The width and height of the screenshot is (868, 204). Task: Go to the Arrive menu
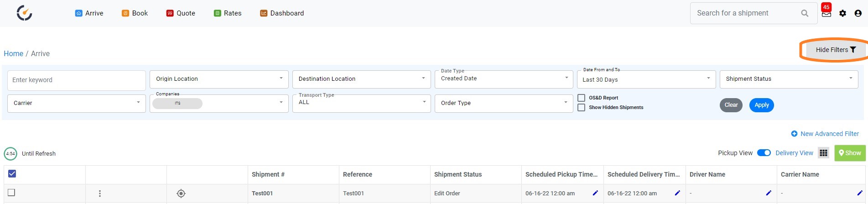pos(89,13)
